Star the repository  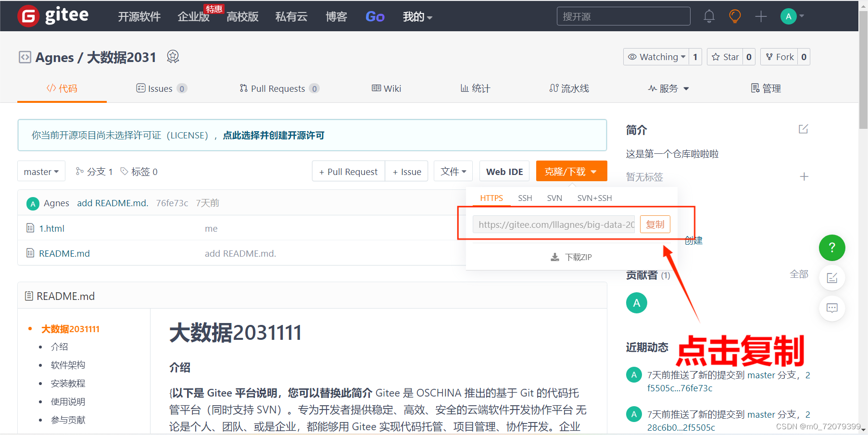725,57
